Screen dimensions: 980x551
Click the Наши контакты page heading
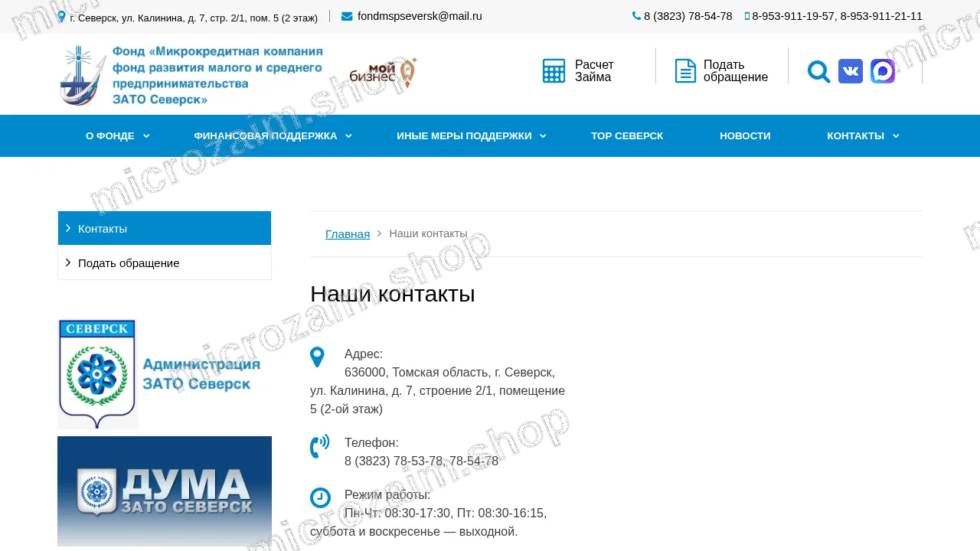pyautogui.click(x=393, y=294)
